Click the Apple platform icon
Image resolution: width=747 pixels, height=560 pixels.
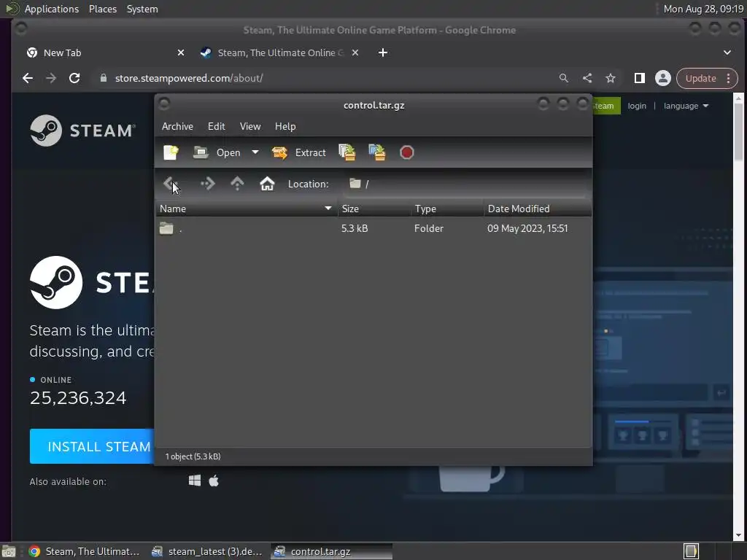point(214,481)
